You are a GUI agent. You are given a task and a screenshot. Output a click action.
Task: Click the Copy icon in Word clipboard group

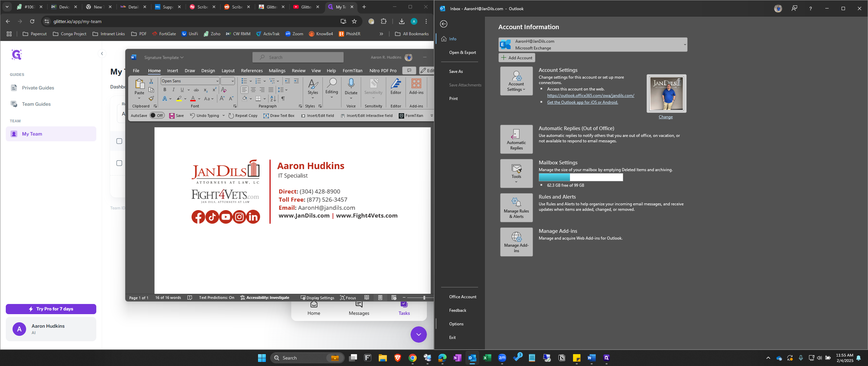coord(151,90)
